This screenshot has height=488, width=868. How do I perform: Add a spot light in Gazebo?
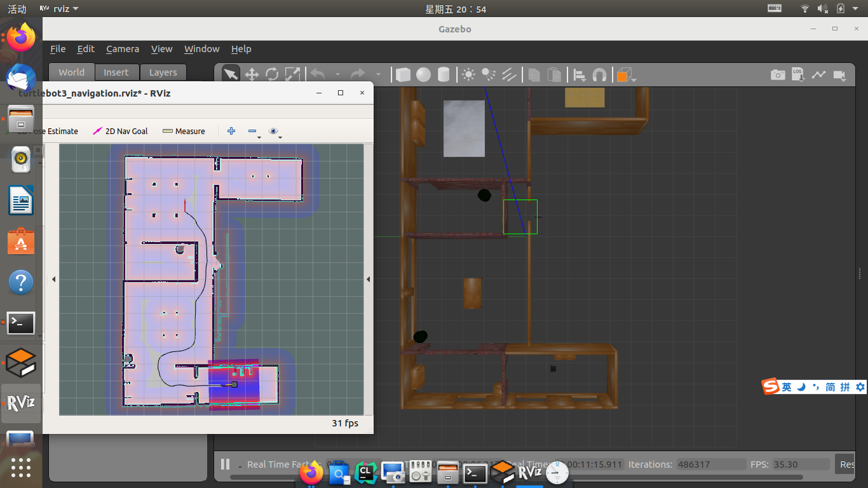pyautogui.click(x=489, y=74)
